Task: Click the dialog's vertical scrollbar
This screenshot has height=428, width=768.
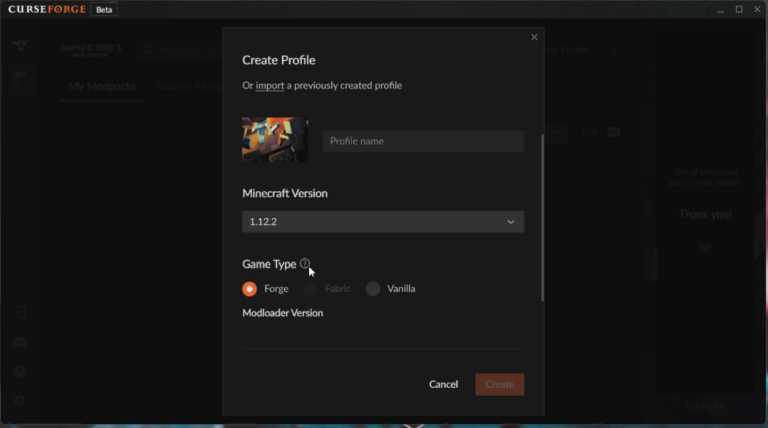Action: point(542,218)
